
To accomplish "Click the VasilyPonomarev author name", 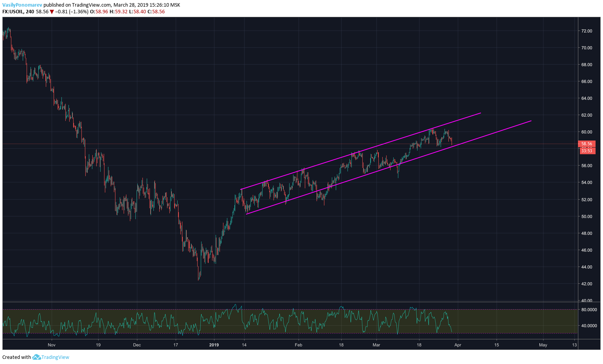I will pos(22,5).
